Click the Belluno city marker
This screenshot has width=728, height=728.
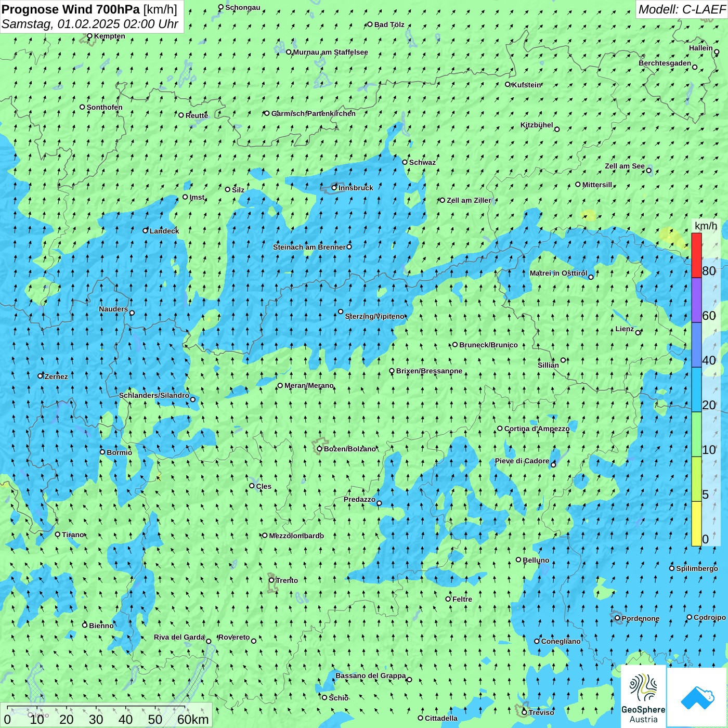click(518, 560)
